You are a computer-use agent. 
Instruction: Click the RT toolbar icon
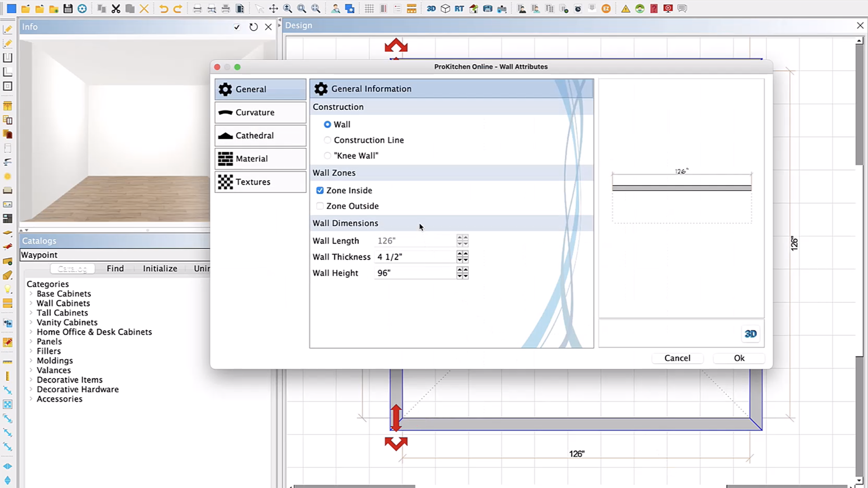[459, 8]
